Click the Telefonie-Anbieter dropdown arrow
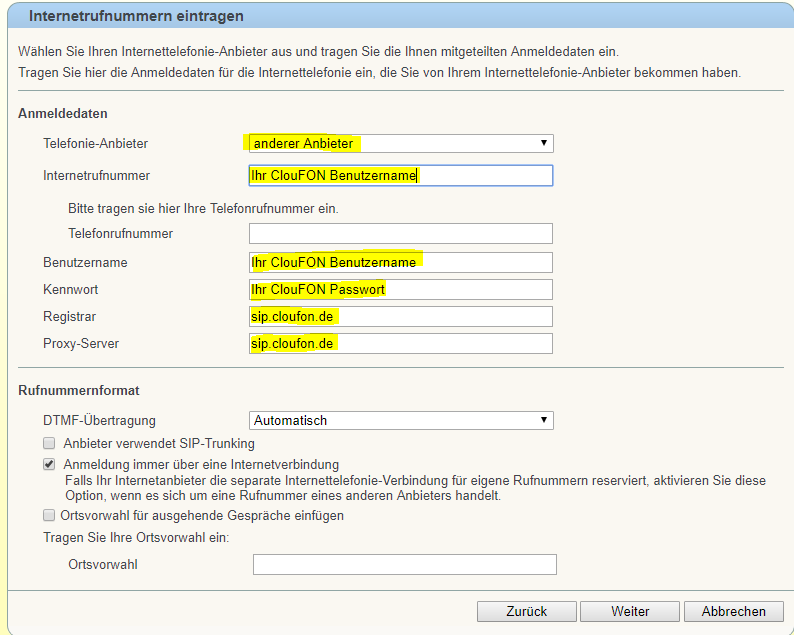The width and height of the screenshot is (794, 635). click(x=543, y=143)
